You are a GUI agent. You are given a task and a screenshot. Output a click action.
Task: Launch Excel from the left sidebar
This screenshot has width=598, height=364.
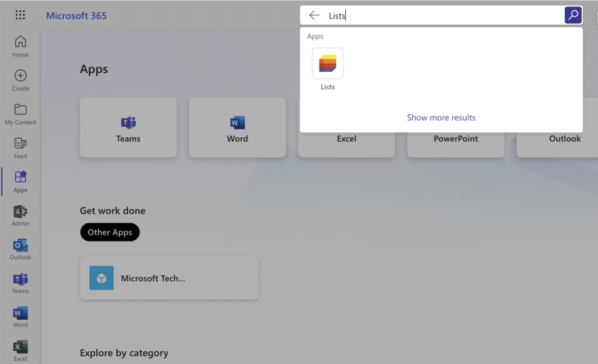(x=20, y=351)
